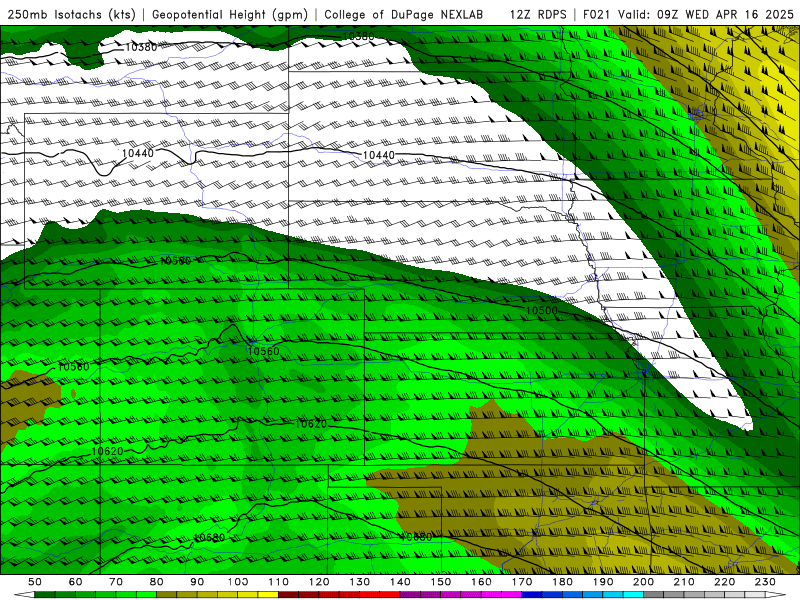The width and height of the screenshot is (800, 600).
Task: Click the 50 knot label on the color scale
Action: (x=35, y=582)
